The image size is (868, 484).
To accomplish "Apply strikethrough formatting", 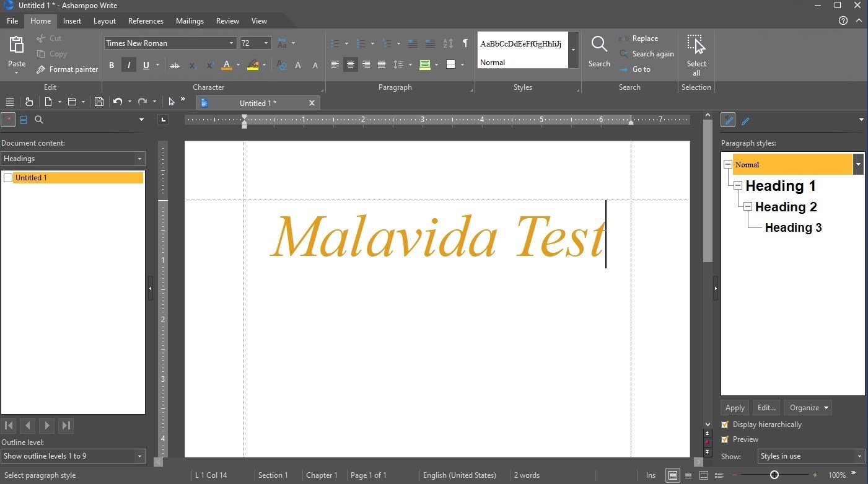I will pos(175,65).
